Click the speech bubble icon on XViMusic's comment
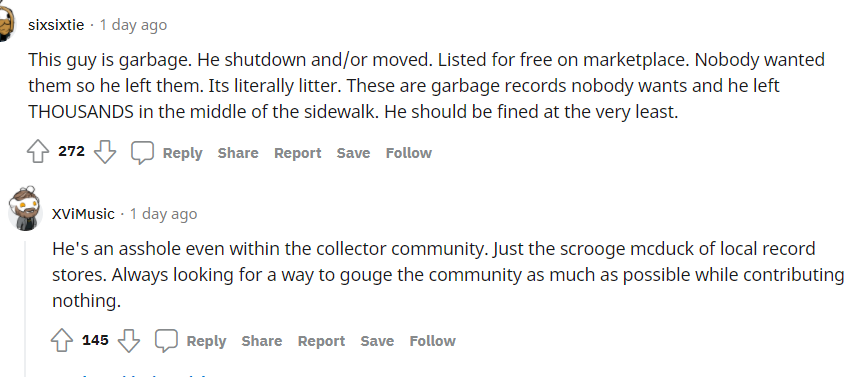Image resolution: width=858 pixels, height=377 pixels. 166,341
